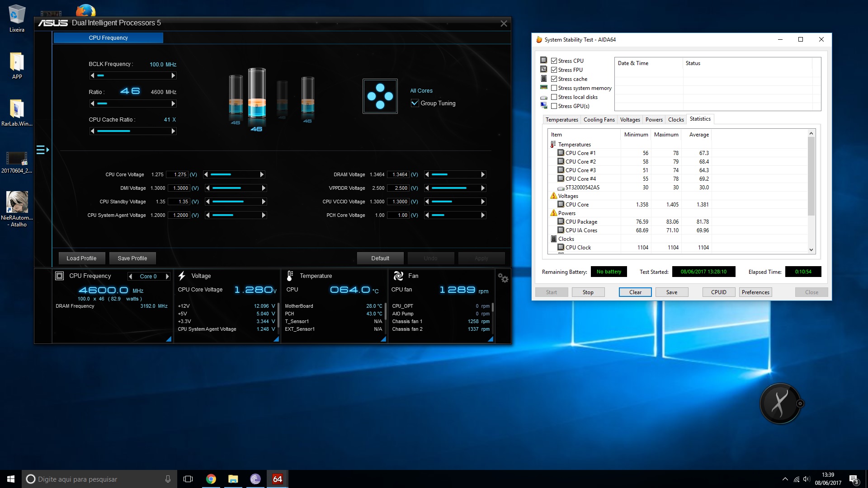Adjust the CPU Cache Ratio slider
The width and height of the screenshot is (868, 488).
(133, 131)
